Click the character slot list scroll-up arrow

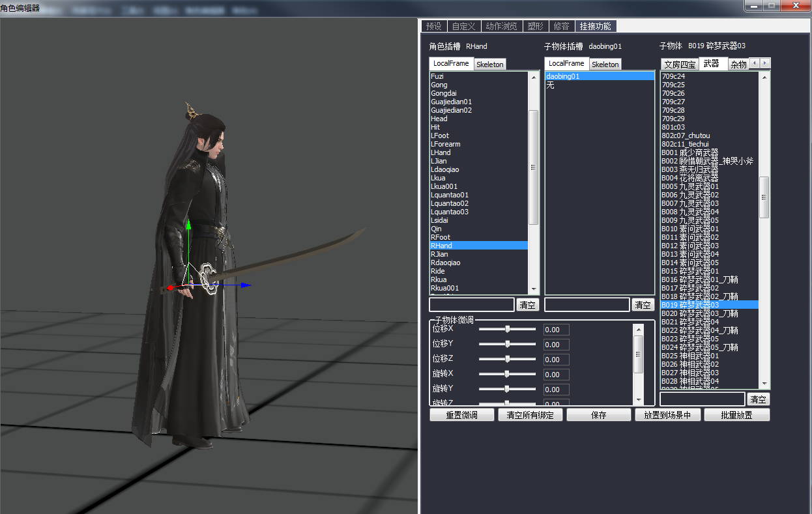point(534,76)
